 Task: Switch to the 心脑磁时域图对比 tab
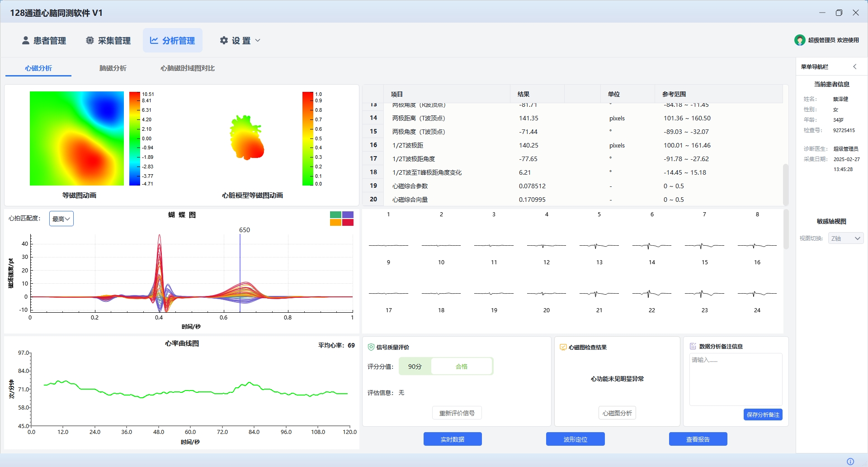tap(187, 68)
